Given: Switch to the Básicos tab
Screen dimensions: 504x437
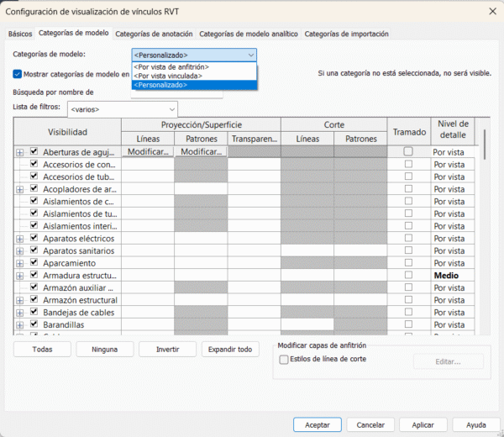Looking at the screenshot, I should (x=20, y=34).
